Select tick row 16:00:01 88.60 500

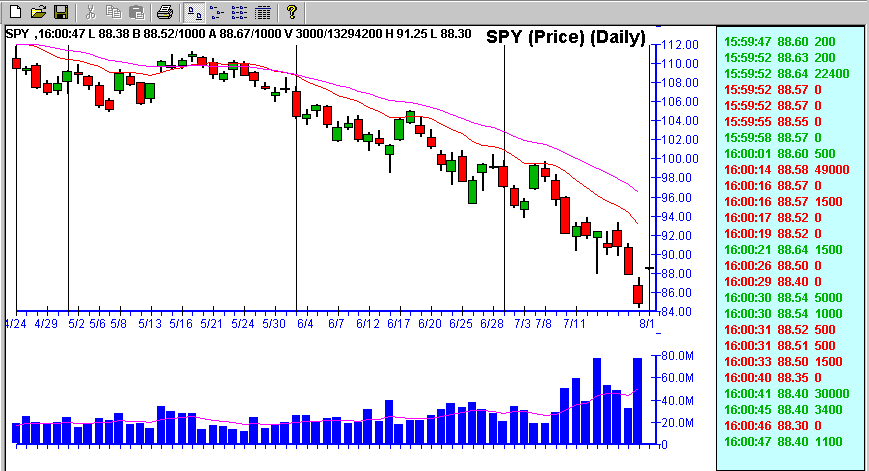pos(779,153)
